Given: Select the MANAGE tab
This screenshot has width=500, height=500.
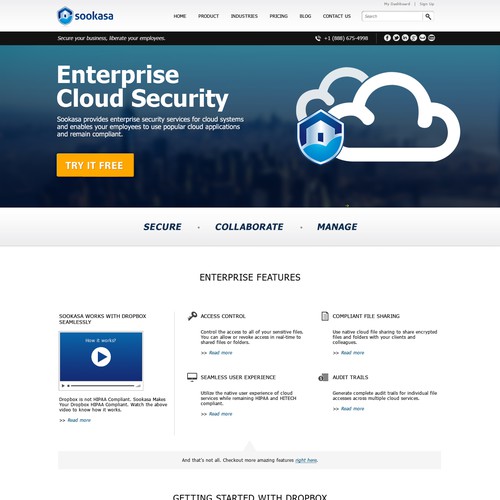Looking at the screenshot, I should point(337,227).
